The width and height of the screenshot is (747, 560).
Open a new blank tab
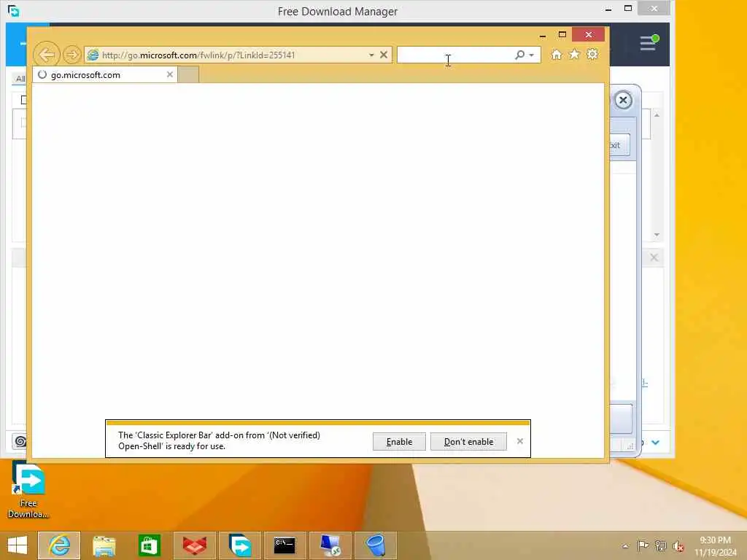click(189, 75)
